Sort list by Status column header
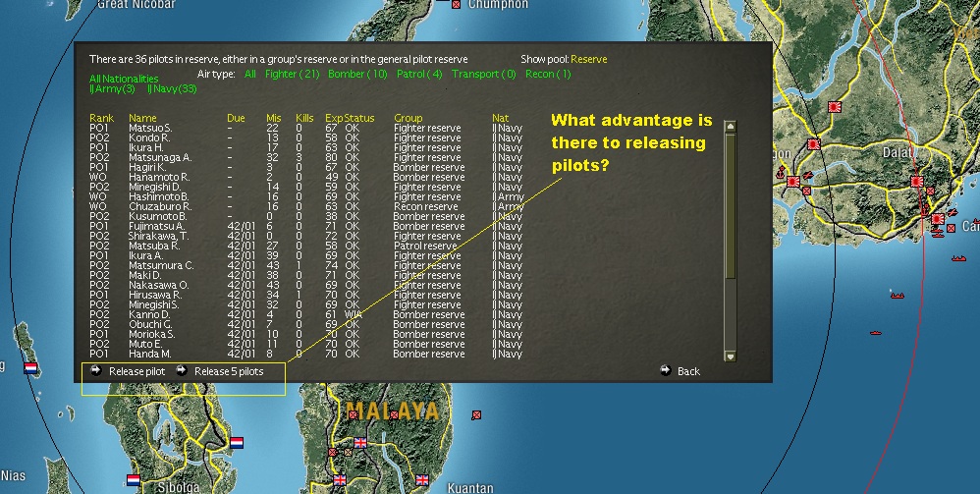 click(359, 118)
